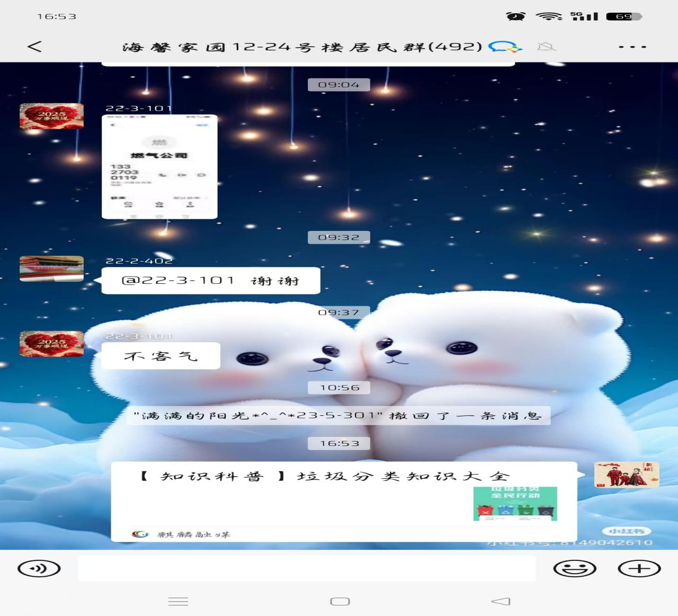The width and height of the screenshot is (678, 616).
Task: Open the attachments panel with the plus icon
Action: pos(639,569)
